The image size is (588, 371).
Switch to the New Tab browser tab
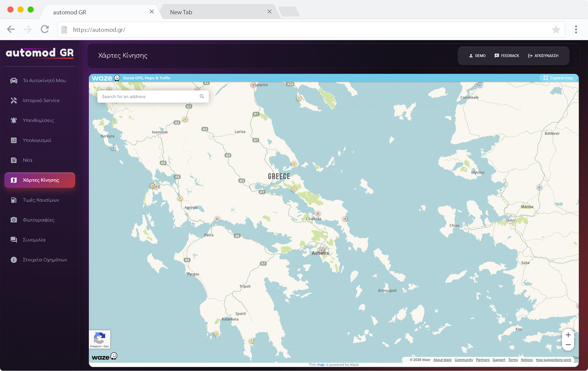pyautogui.click(x=181, y=12)
